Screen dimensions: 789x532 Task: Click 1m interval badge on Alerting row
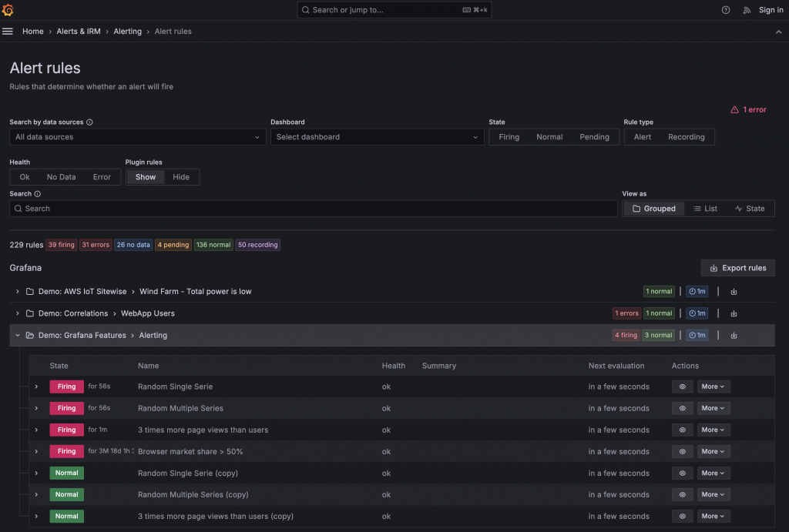[697, 336]
